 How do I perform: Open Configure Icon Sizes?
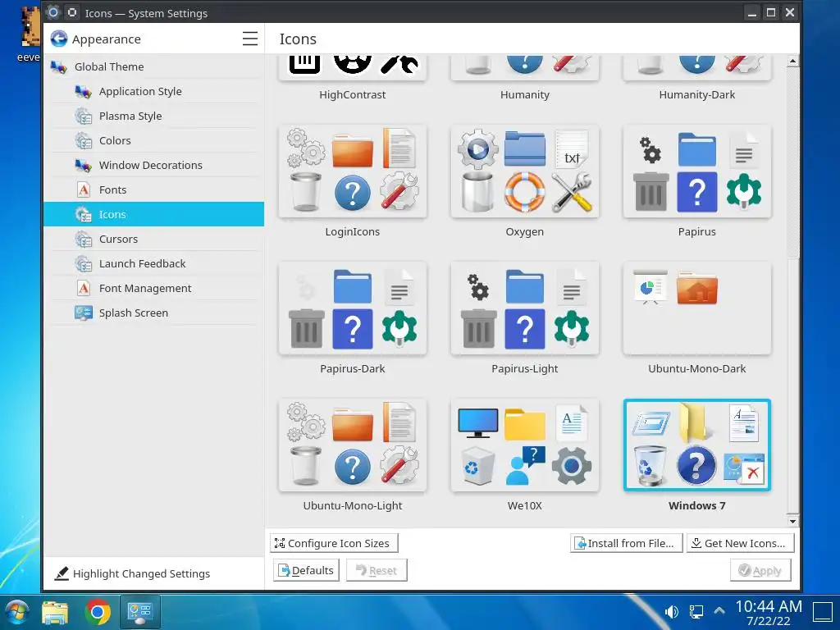point(334,543)
